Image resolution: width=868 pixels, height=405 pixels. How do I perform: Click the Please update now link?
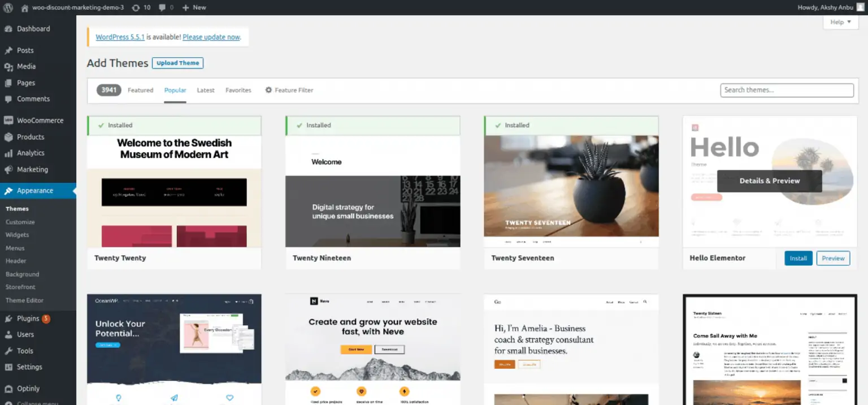(x=211, y=37)
